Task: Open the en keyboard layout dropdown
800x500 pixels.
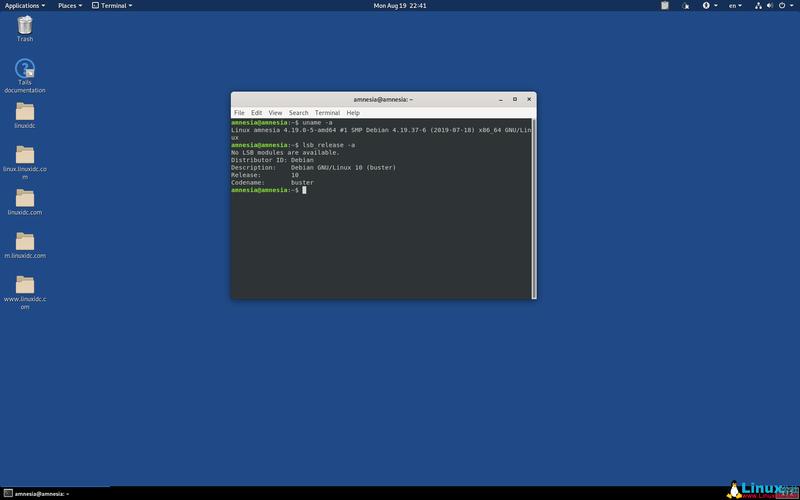Action: 735,6
